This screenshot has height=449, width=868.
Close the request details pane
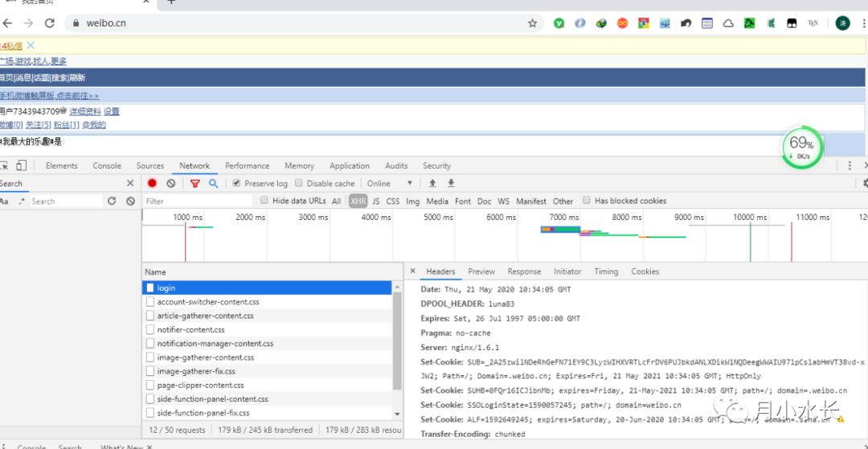[x=412, y=271]
